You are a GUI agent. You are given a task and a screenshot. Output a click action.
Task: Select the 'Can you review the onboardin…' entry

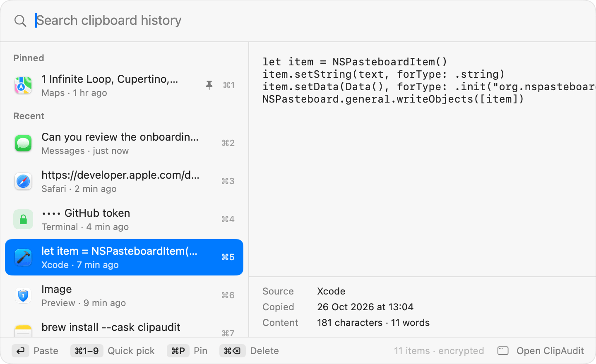(124, 143)
